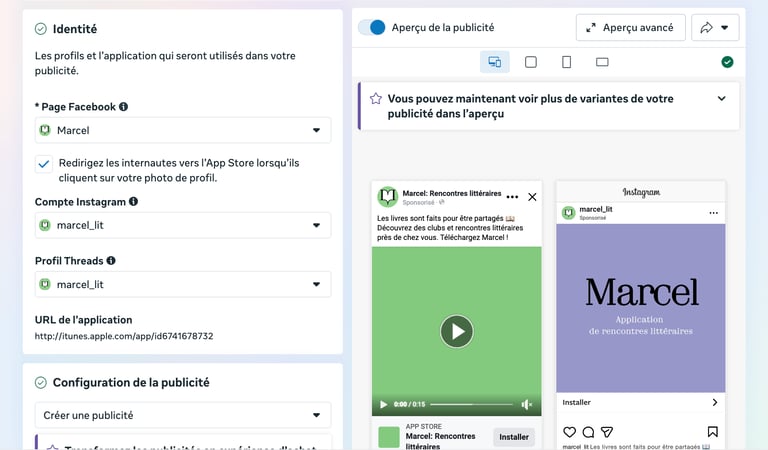Click the Instagram logo header in preview
This screenshot has width=768, height=450.
pyautogui.click(x=641, y=192)
